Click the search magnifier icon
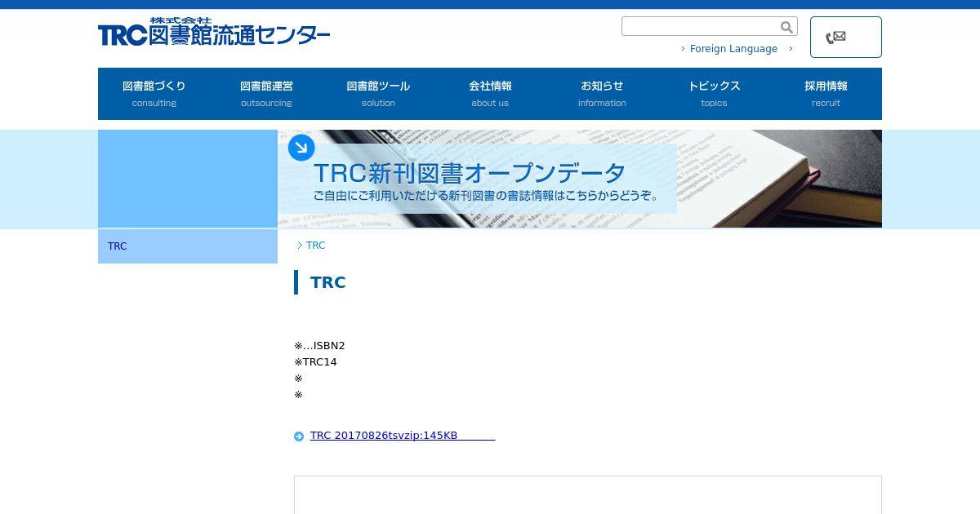 coord(786,27)
